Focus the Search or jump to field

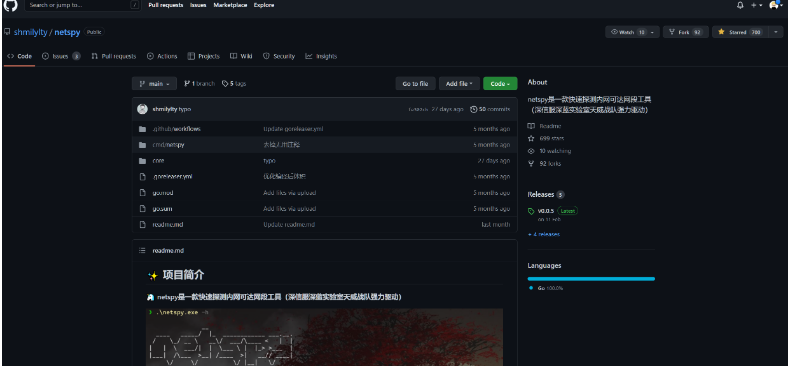[x=83, y=5]
